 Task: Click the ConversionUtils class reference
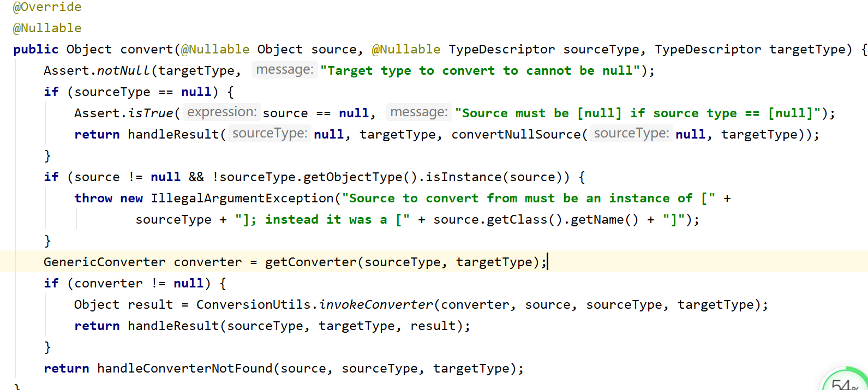[x=254, y=304]
